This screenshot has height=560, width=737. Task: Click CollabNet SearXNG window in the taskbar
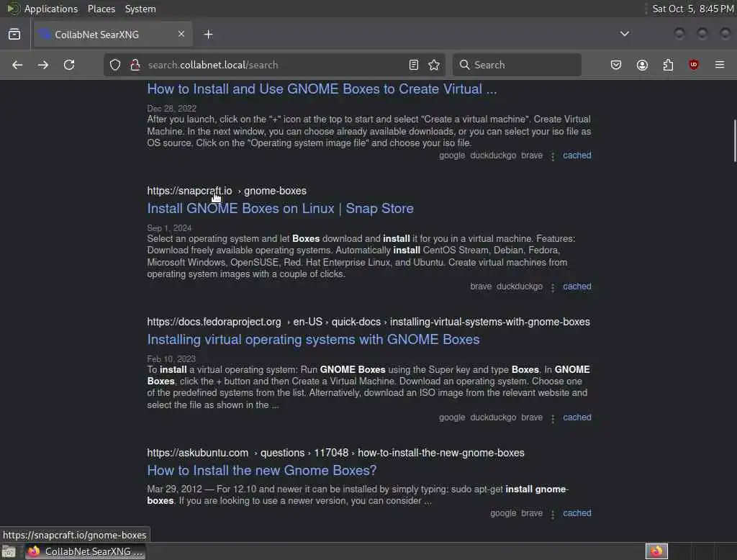coord(85,551)
